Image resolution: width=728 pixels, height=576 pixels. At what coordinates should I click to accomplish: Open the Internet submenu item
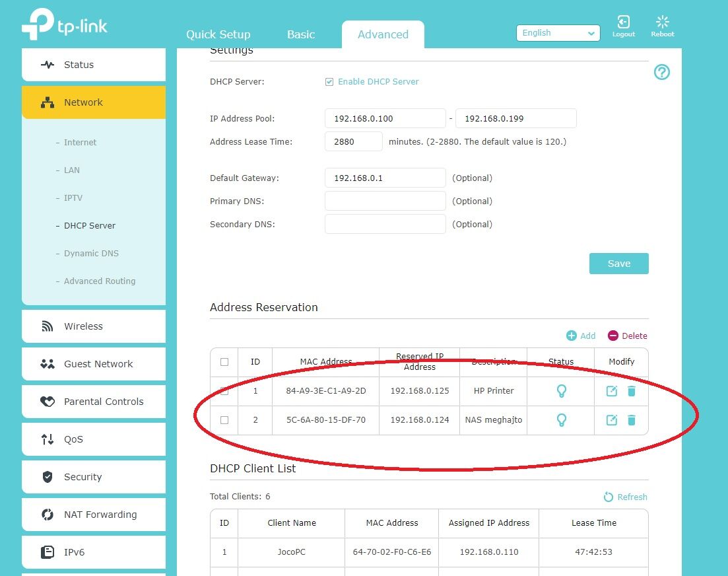[x=80, y=142]
